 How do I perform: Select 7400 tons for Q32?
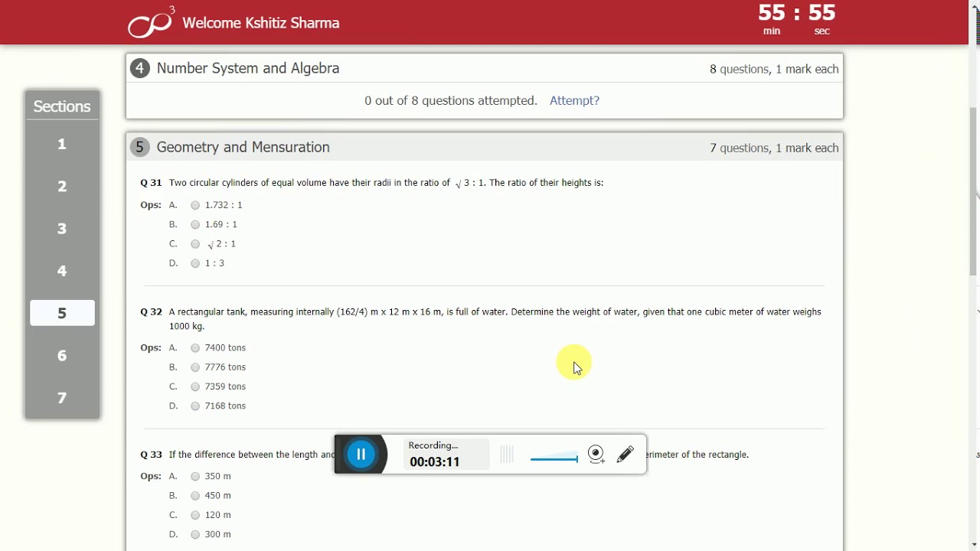pyautogui.click(x=195, y=348)
